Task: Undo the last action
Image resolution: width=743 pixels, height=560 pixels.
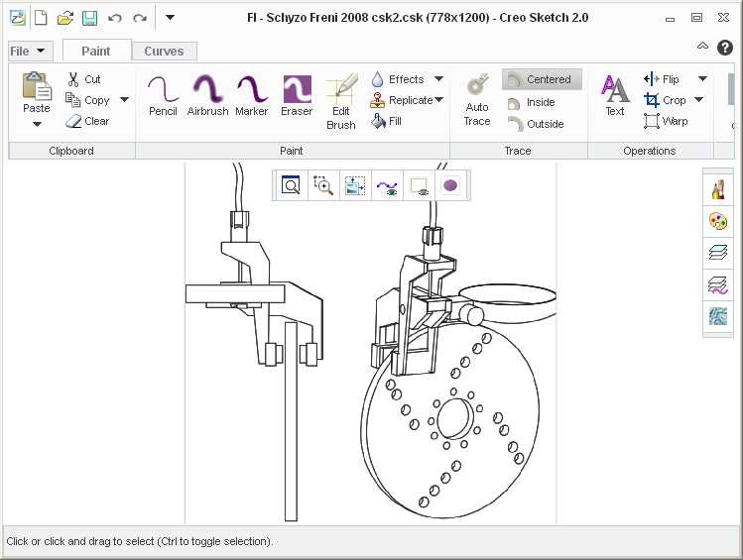Action: coord(115,18)
